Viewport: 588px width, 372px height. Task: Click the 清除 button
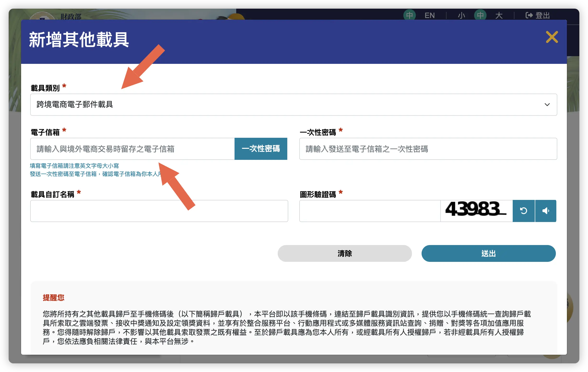click(345, 253)
